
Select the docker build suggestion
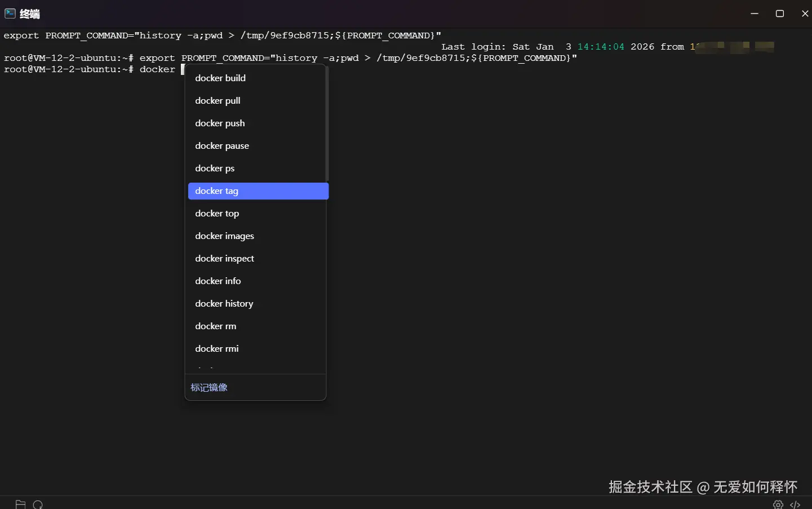tap(220, 78)
